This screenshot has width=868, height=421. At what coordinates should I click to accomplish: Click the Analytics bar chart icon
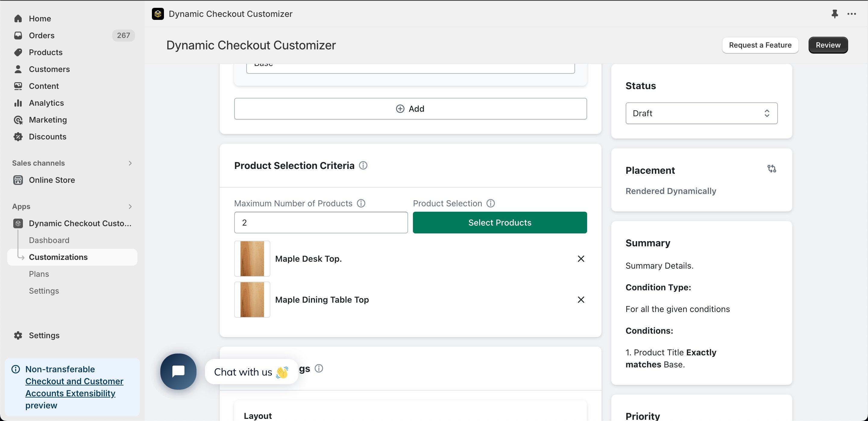(18, 103)
